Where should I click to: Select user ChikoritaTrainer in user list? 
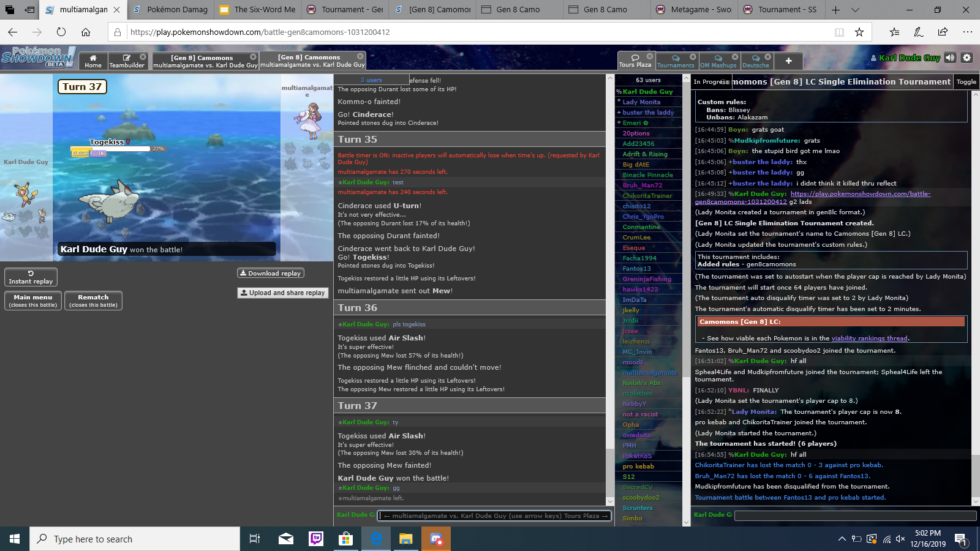tap(647, 195)
